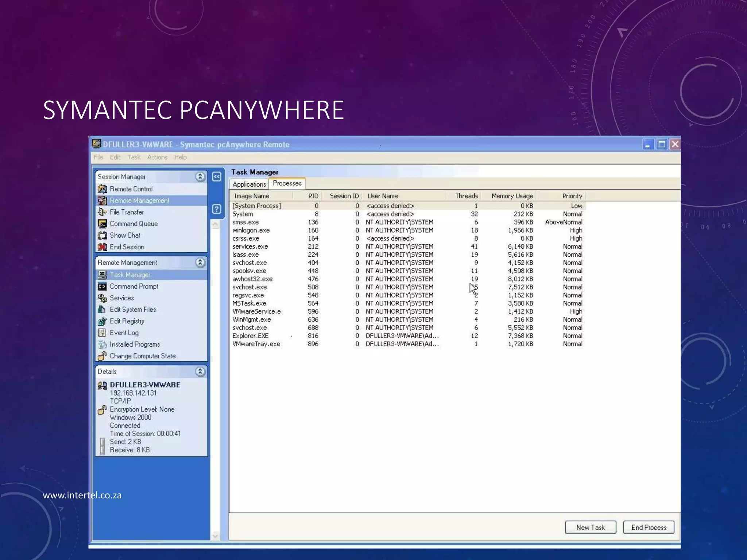Select the [System Process] row

[x=407, y=206]
